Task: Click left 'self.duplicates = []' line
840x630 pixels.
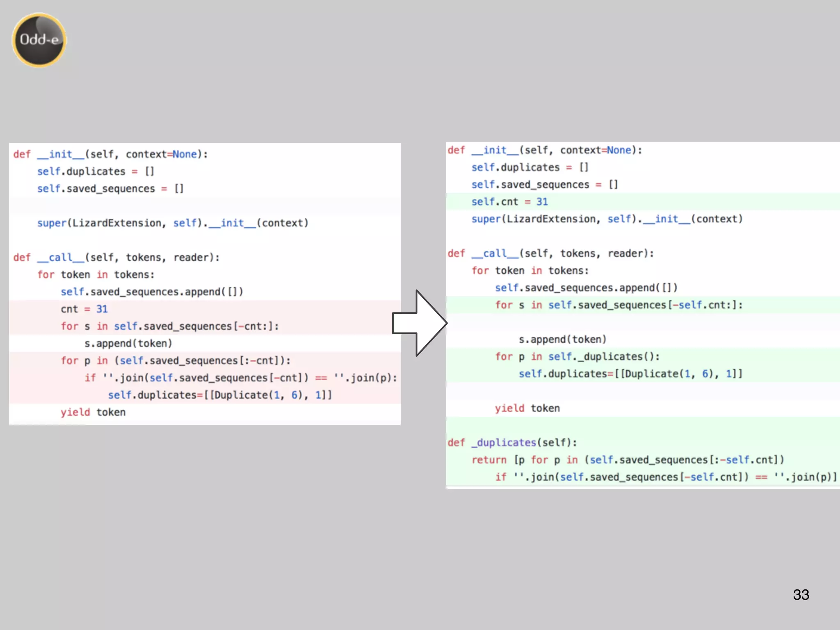Action: (x=96, y=171)
